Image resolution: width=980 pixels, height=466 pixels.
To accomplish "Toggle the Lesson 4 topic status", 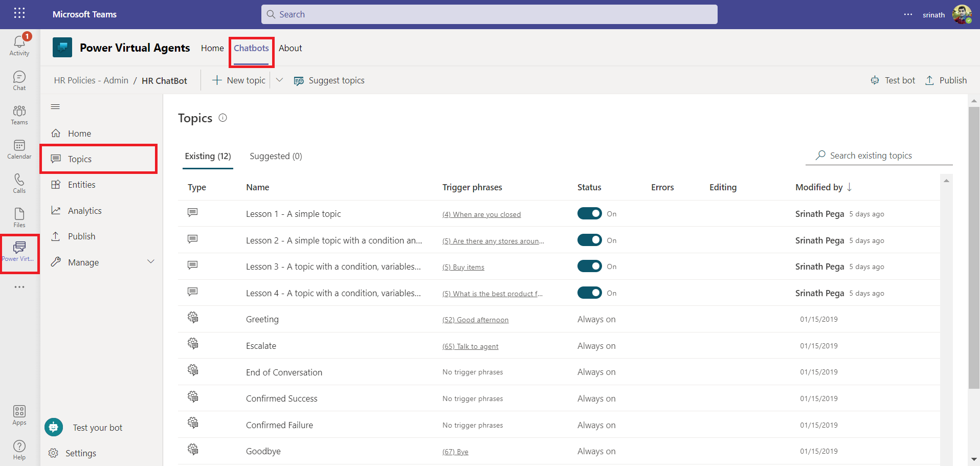I will (589, 293).
